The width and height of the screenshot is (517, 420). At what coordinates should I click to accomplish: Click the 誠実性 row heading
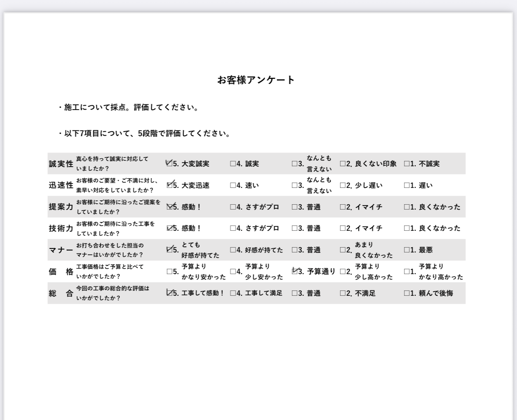(x=61, y=164)
